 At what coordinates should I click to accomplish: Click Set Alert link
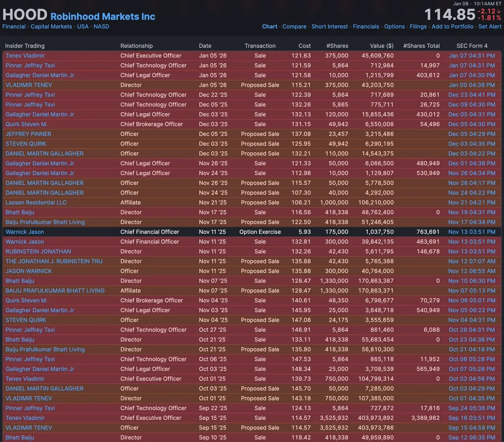(x=490, y=26)
